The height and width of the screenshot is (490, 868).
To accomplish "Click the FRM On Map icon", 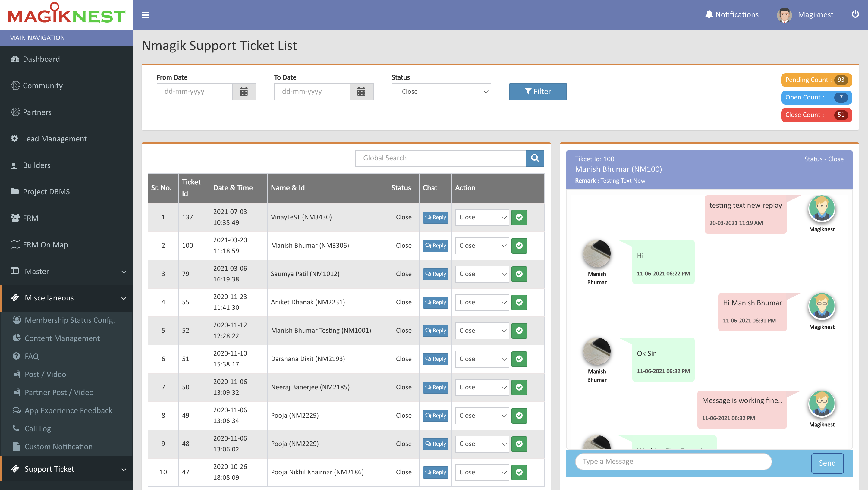I will click(15, 244).
